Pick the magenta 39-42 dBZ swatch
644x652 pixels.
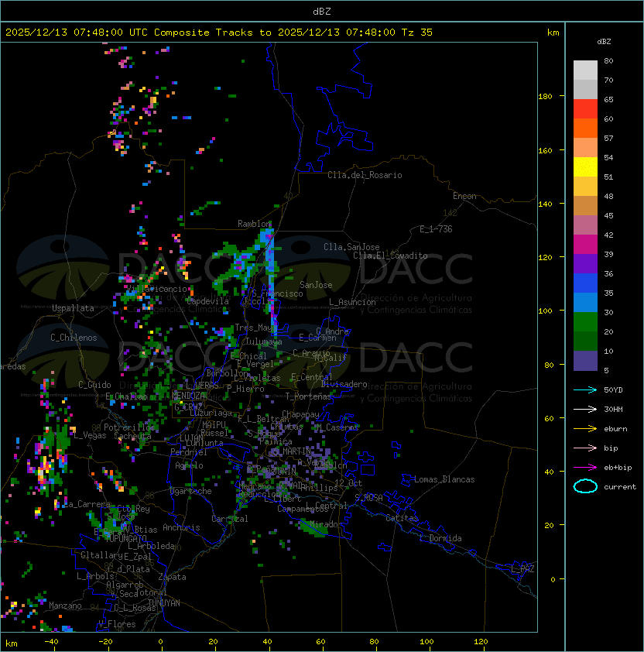coord(585,245)
